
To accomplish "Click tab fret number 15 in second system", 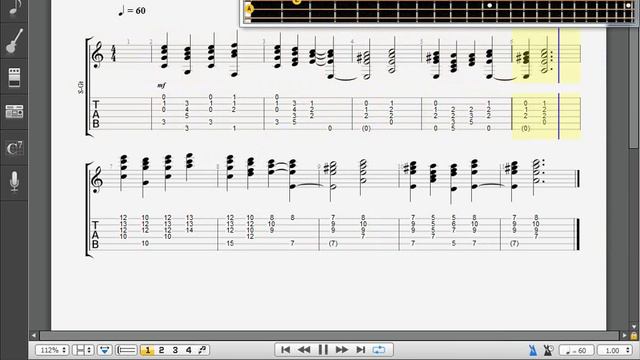I will (x=230, y=243).
